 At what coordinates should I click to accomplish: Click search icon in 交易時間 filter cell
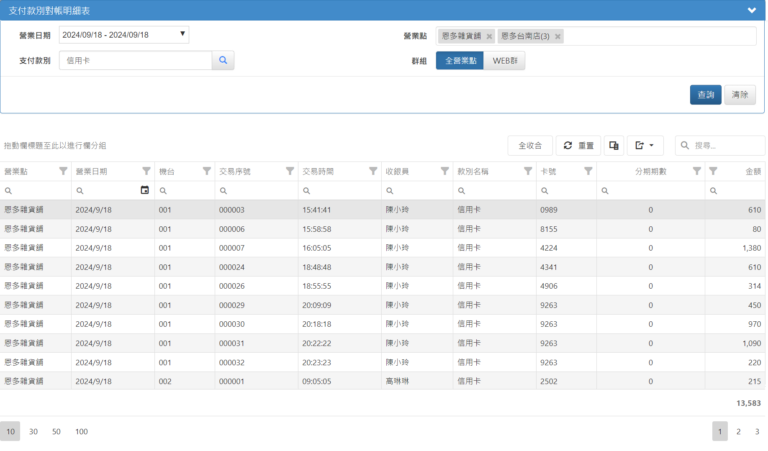[x=307, y=190]
